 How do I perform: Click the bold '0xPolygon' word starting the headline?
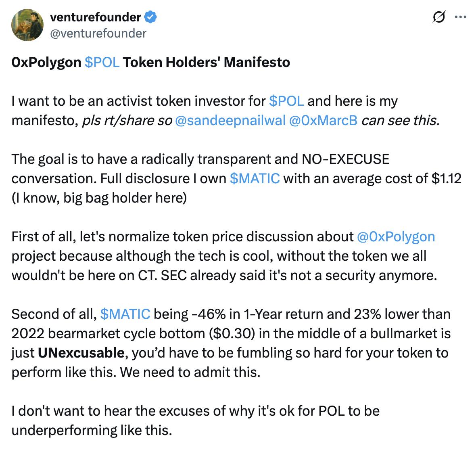46,63
